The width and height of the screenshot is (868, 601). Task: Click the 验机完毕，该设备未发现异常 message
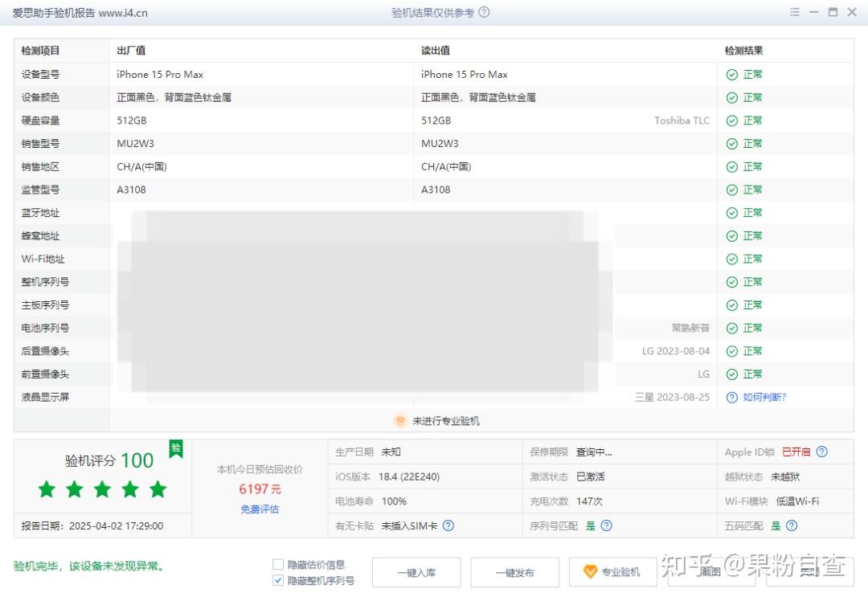pyautogui.click(x=88, y=566)
